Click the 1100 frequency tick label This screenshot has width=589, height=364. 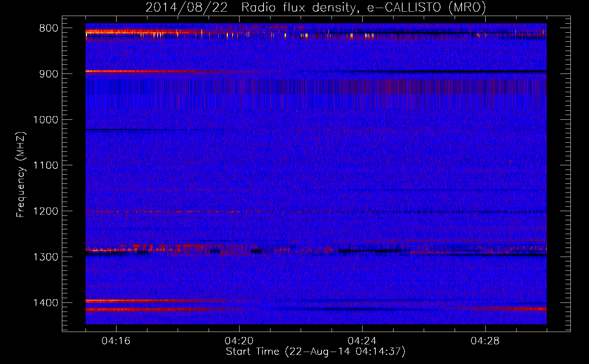(x=46, y=166)
